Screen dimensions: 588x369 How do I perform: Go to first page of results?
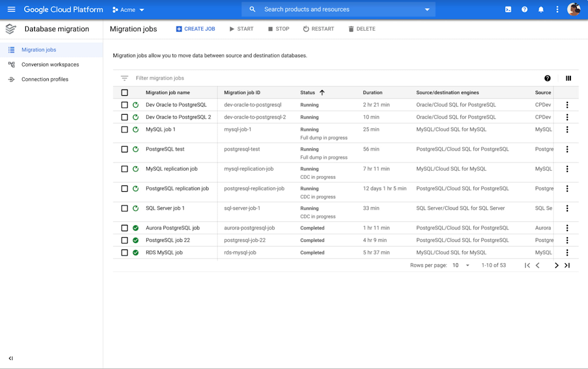527,265
